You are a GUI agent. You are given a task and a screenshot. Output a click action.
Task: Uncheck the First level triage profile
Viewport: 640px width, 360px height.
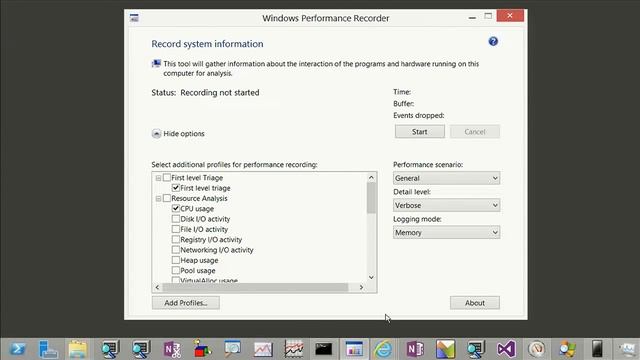tap(176, 188)
